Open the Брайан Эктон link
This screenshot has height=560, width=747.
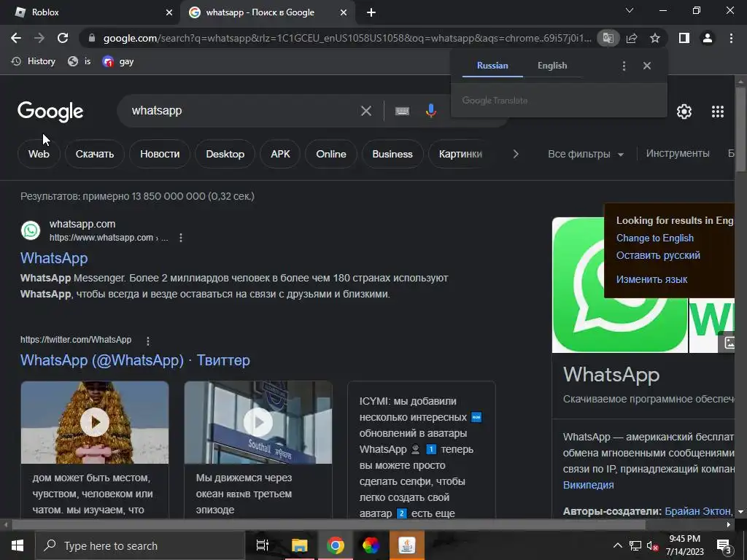click(x=697, y=511)
